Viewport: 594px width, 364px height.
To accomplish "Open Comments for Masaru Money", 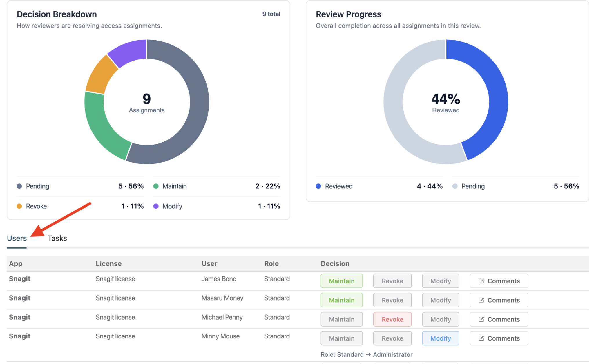I will tap(499, 300).
